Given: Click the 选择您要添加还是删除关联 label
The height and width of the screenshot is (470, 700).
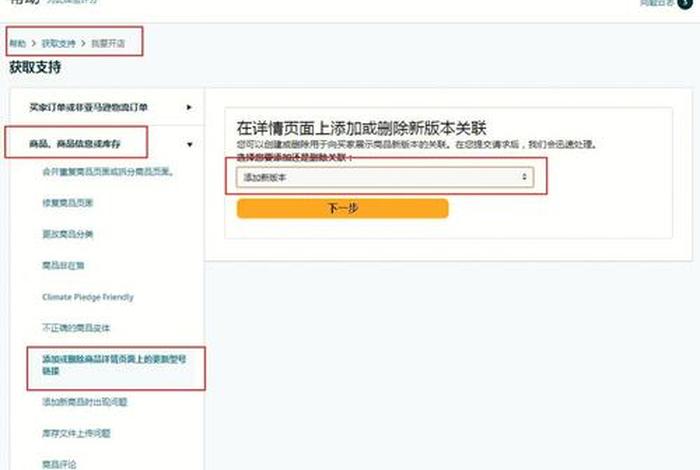Looking at the screenshot, I should point(295,157).
